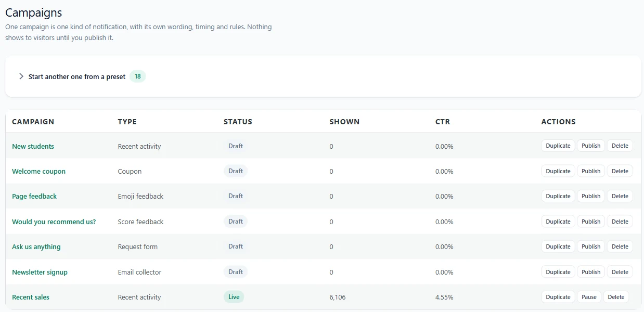Open the Would you recommend us? campaign
Viewport: 644px width, 312px height.
(x=54, y=222)
